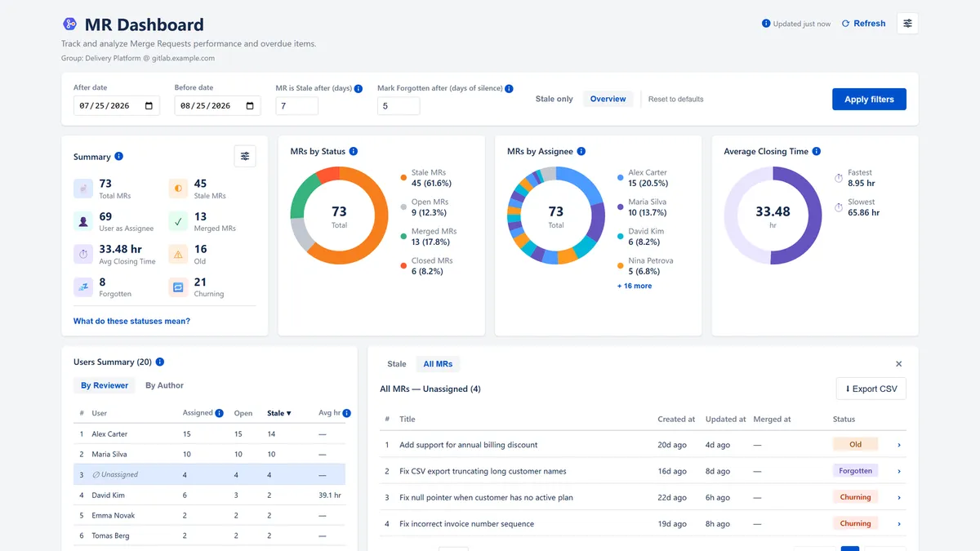Image resolution: width=980 pixels, height=551 pixels.
Task: Click info icon beside MRs by Assignee
Action: pyautogui.click(x=581, y=151)
